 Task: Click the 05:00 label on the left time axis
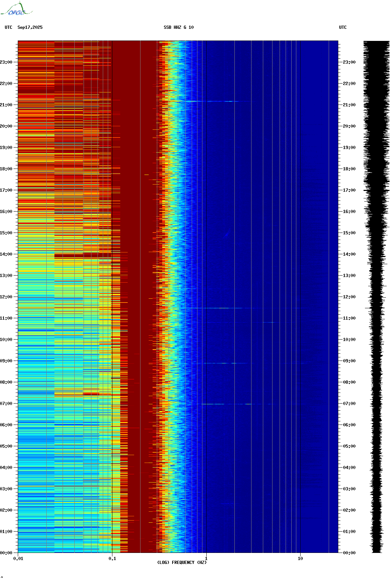coord(6,446)
